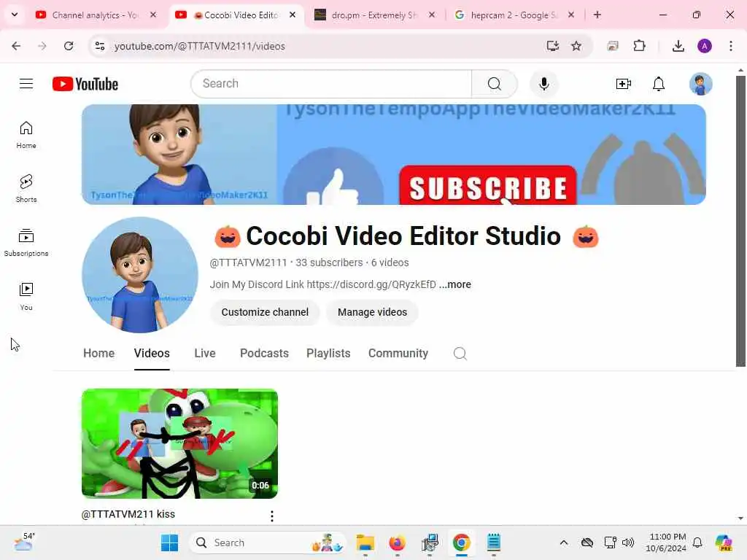Open the Chrome profile avatar
Image resolution: width=747 pixels, height=560 pixels.
click(x=705, y=46)
